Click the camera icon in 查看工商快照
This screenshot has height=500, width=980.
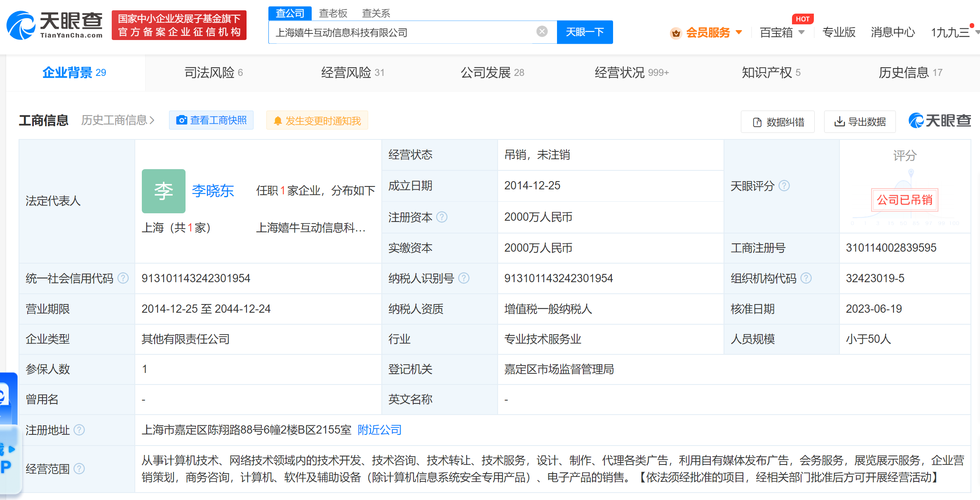click(x=181, y=120)
